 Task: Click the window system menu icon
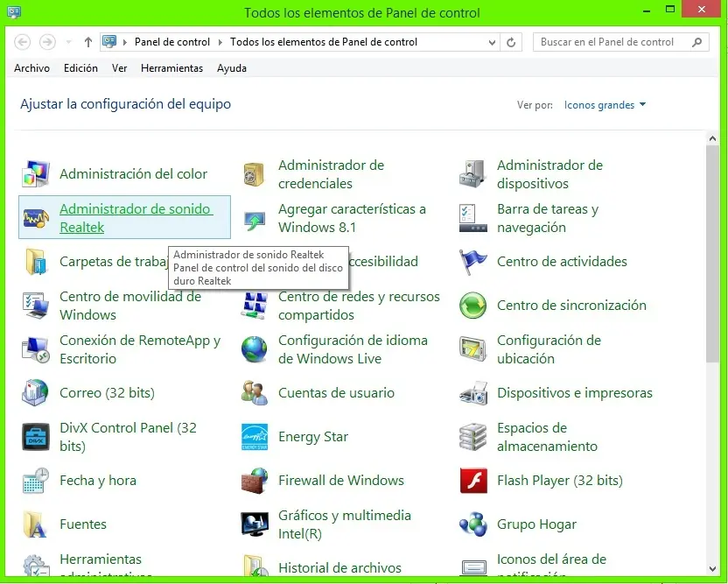pos(14,12)
